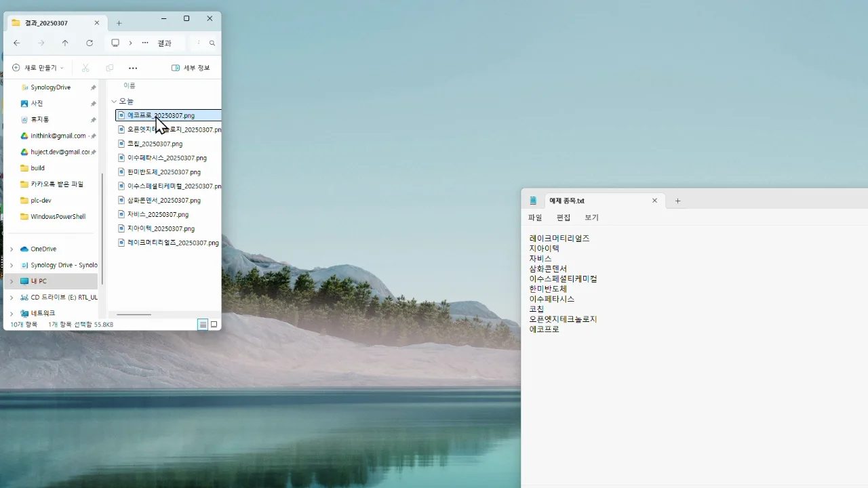Open the search icon in File Explorer
Screen dimensions: 868x488
(212, 43)
